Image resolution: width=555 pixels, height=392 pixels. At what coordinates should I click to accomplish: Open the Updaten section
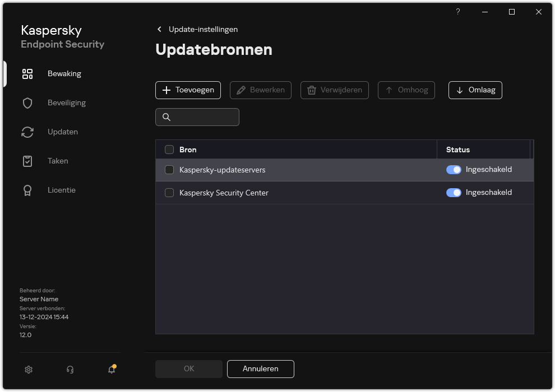tap(62, 132)
